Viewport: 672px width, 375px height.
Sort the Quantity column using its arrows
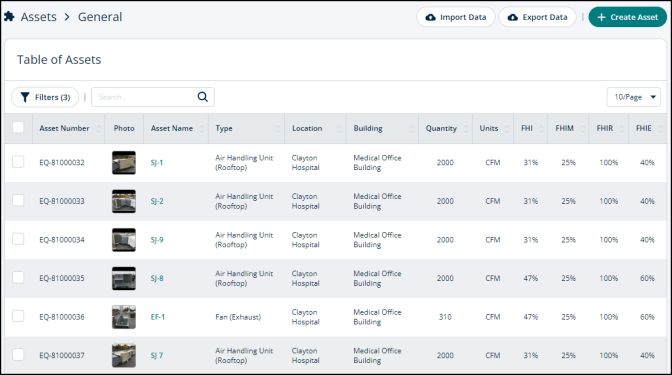pos(466,129)
